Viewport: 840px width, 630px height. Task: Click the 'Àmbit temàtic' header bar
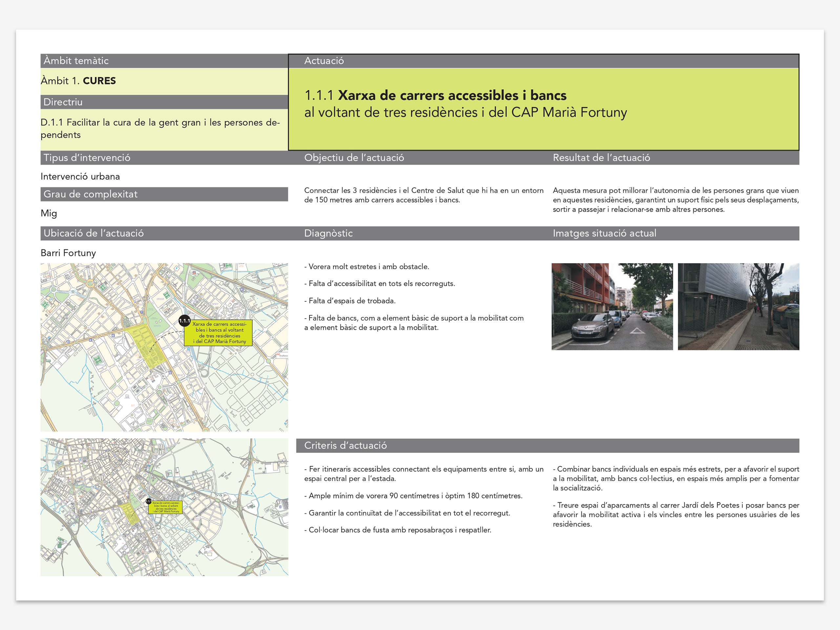pos(164,61)
